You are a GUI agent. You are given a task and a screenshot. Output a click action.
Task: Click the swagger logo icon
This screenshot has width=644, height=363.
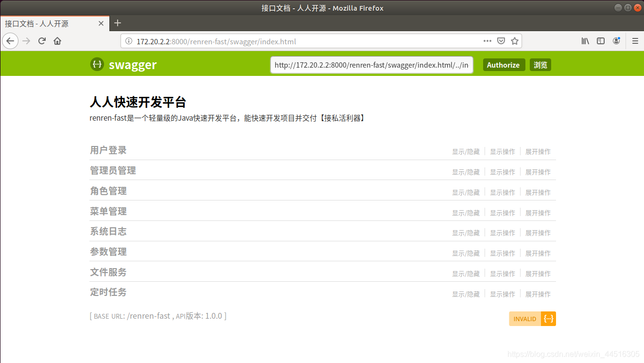coord(97,64)
